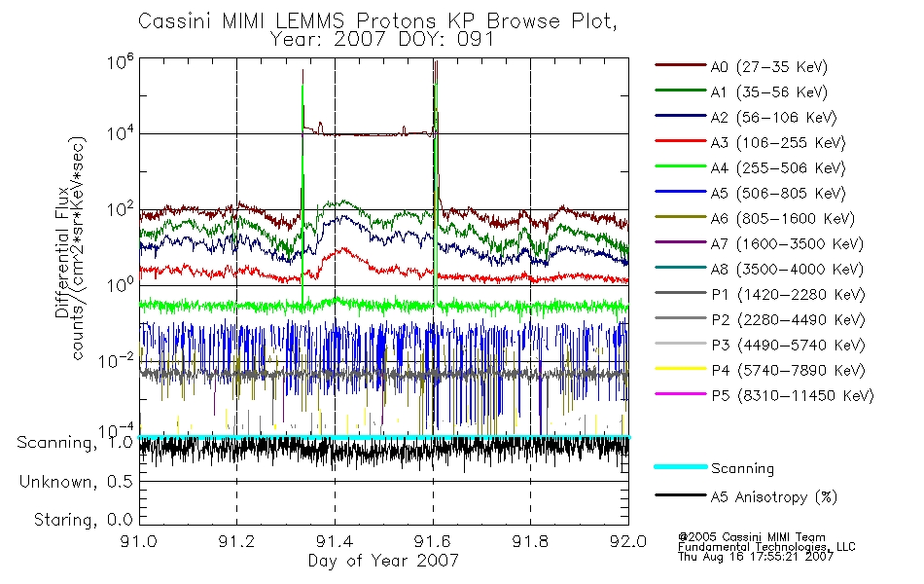Click the plot title Cassini MIMI LEMMS Protons
The height and width of the screenshot is (584, 924).
[288, 21]
